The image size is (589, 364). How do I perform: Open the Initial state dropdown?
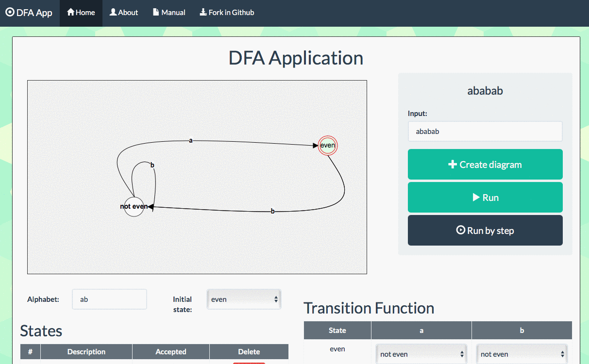coord(244,299)
